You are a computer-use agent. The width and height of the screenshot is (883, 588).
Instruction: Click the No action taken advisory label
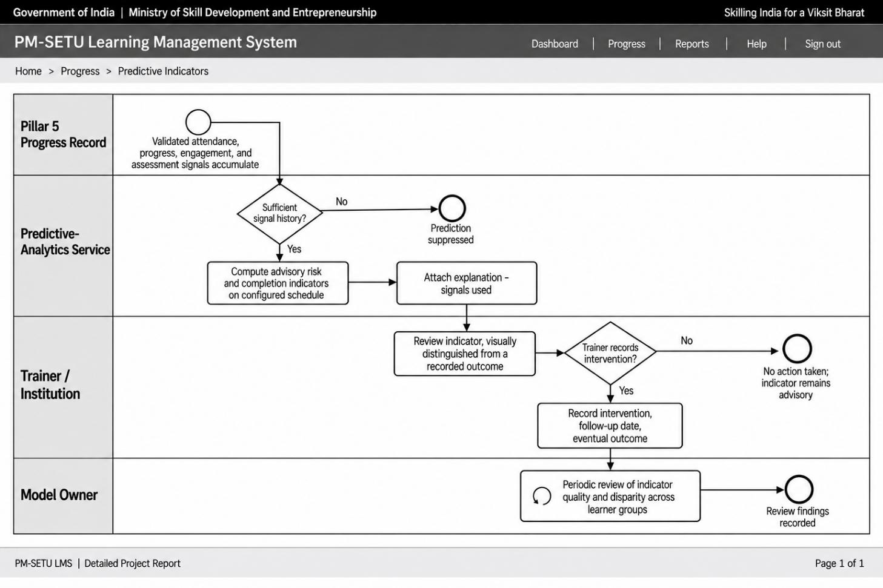796,383
